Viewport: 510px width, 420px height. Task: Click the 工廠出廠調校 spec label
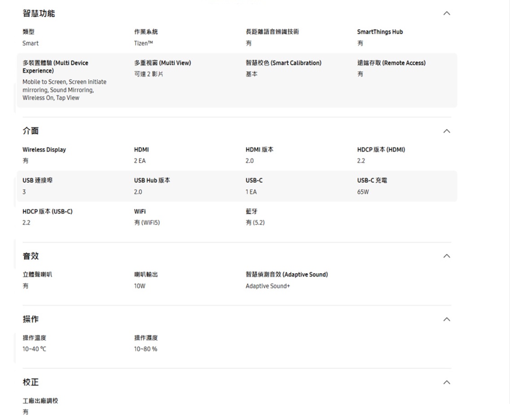pyautogui.click(x=40, y=401)
